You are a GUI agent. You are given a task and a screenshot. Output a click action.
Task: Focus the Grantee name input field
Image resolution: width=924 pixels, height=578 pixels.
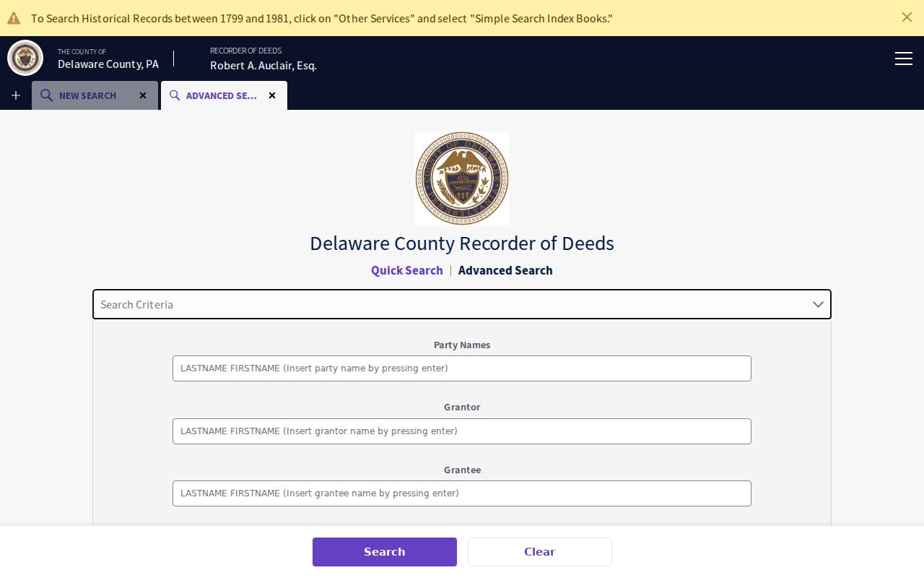[462, 493]
